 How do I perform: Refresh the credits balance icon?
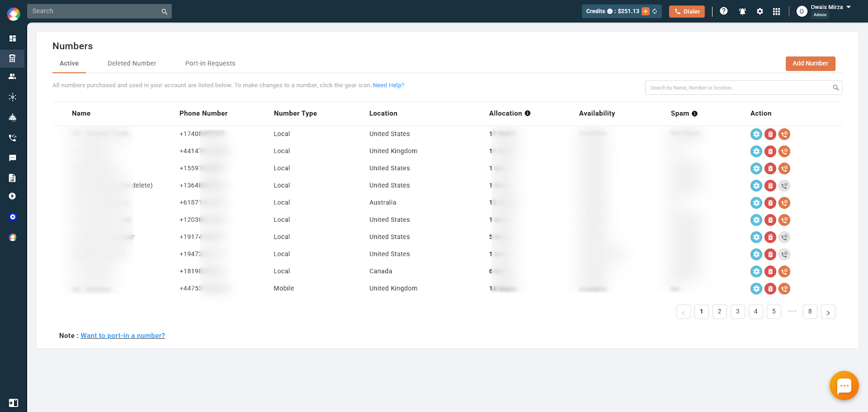coord(655,11)
